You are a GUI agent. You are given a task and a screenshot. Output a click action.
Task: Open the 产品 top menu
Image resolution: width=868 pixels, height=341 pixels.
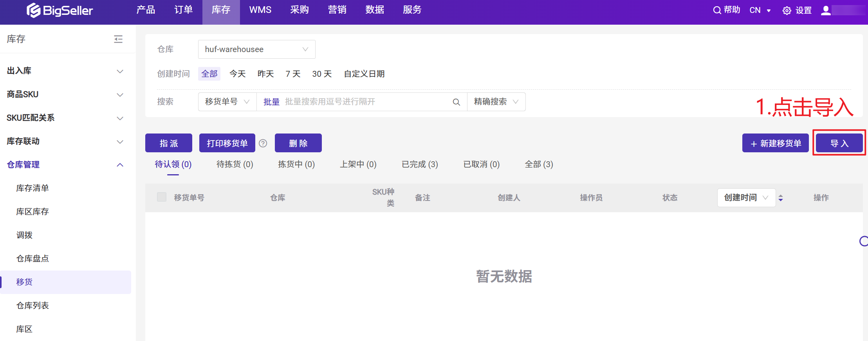click(x=146, y=10)
